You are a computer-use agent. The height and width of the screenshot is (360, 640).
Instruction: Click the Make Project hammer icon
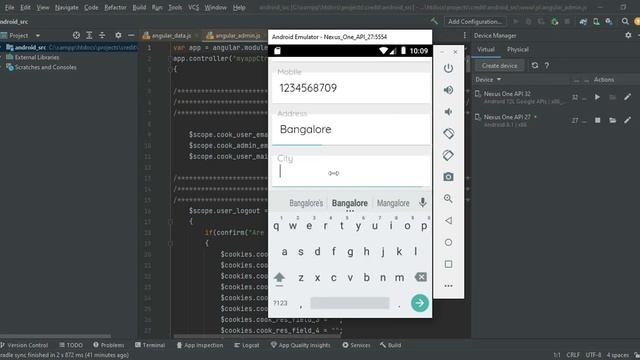click(434, 21)
